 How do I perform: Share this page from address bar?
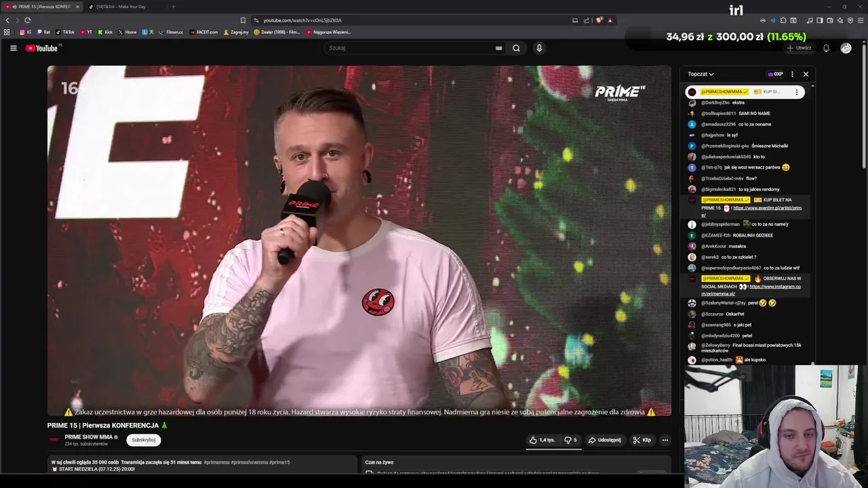click(587, 20)
